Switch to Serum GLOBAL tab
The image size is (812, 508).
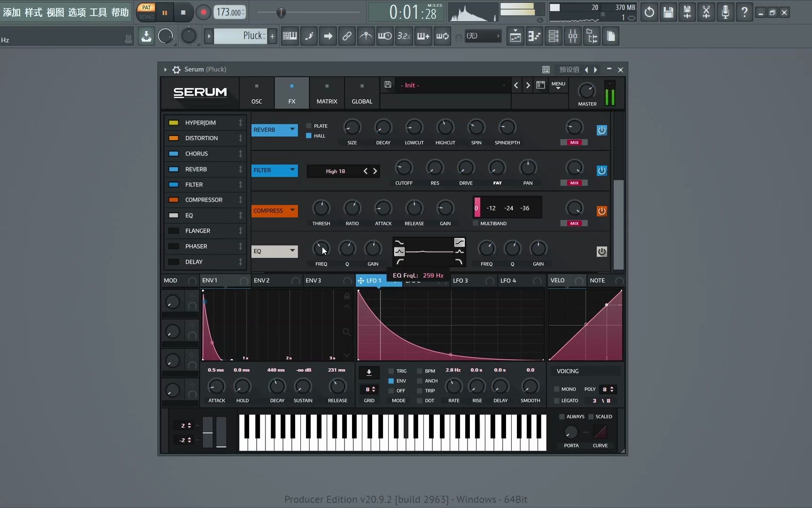coord(362,93)
